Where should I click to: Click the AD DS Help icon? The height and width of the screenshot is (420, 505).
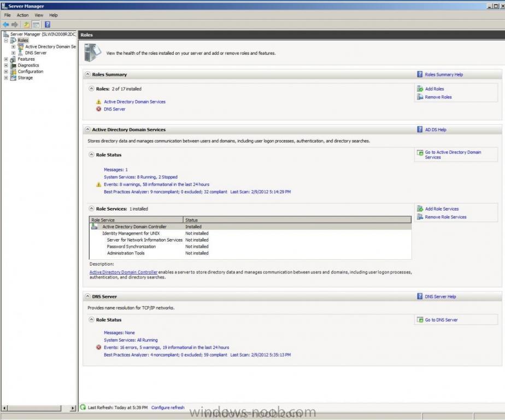click(x=420, y=129)
